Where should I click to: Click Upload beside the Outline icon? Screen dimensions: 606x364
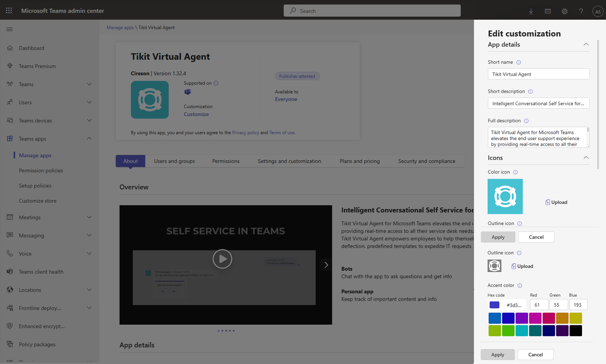click(x=522, y=266)
